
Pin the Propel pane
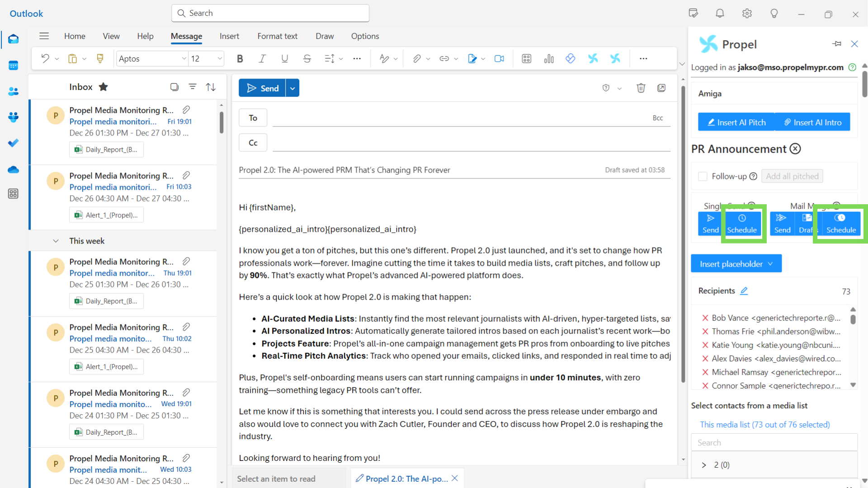[x=837, y=44]
